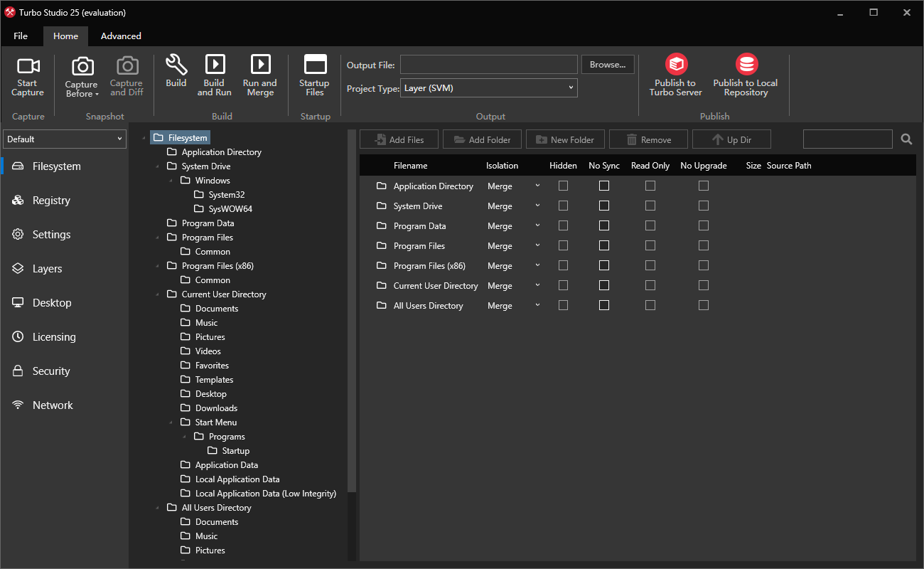Viewport: 924px width, 569px height.
Task: Collapse the Start Menu tree node
Action: (171, 422)
